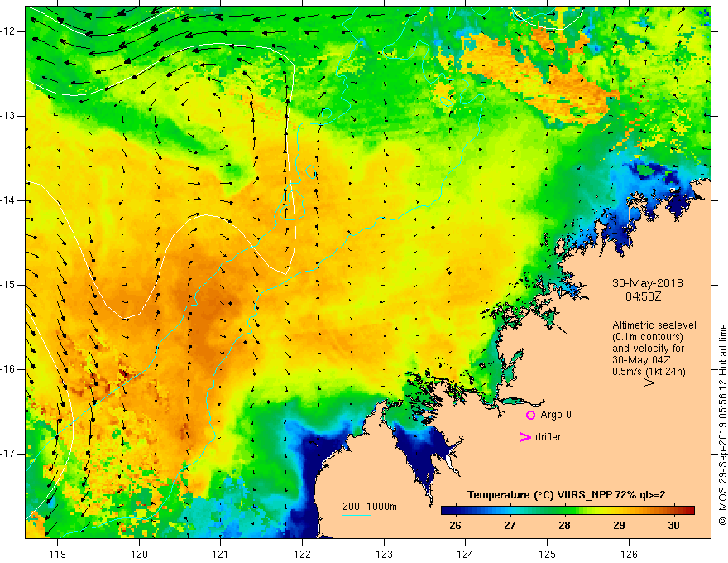The image size is (728, 563).
Task: Click the 'Argo 0' legend label
Action: [556, 415]
